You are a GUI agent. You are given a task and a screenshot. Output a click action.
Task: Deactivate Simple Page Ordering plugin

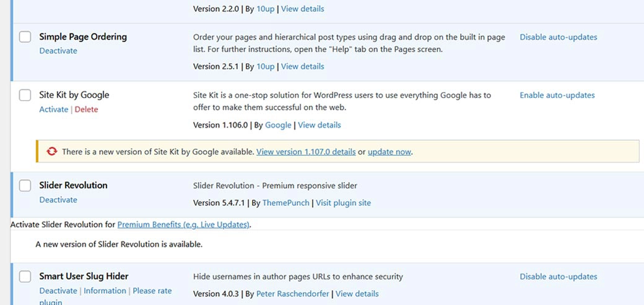58,51
